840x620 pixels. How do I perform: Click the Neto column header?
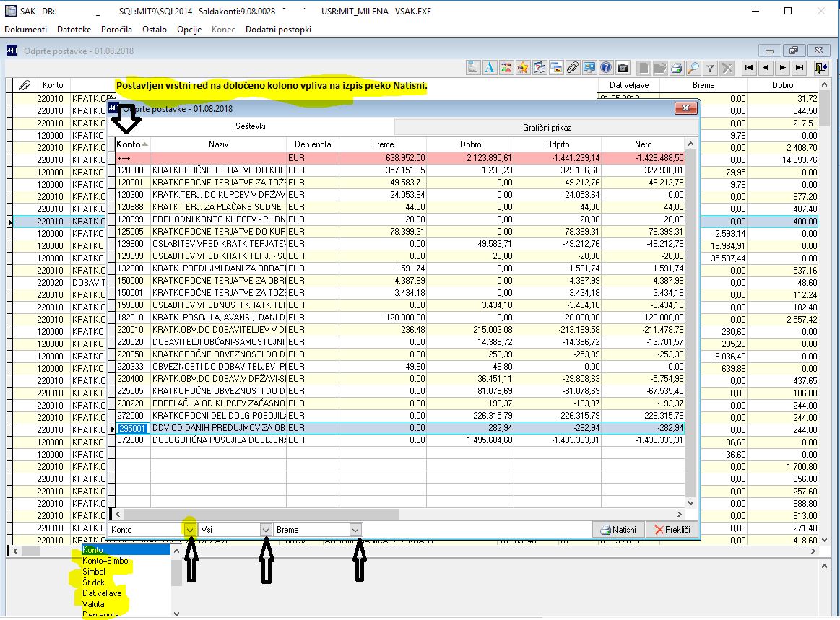click(x=644, y=144)
